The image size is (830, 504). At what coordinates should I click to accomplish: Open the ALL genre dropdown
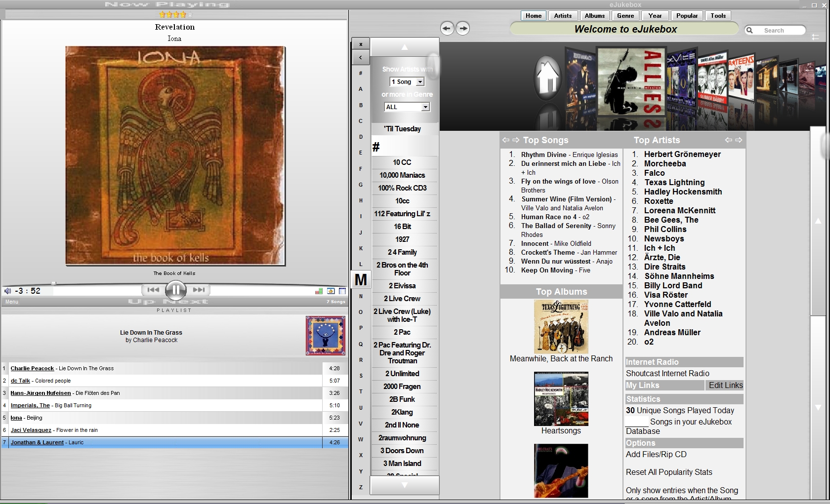click(x=407, y=107)
